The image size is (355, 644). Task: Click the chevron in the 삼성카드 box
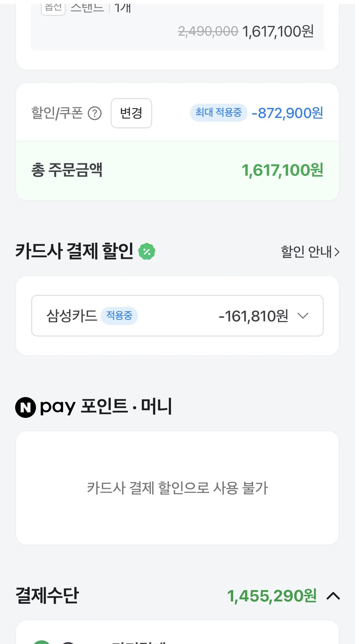click(303, 316)
